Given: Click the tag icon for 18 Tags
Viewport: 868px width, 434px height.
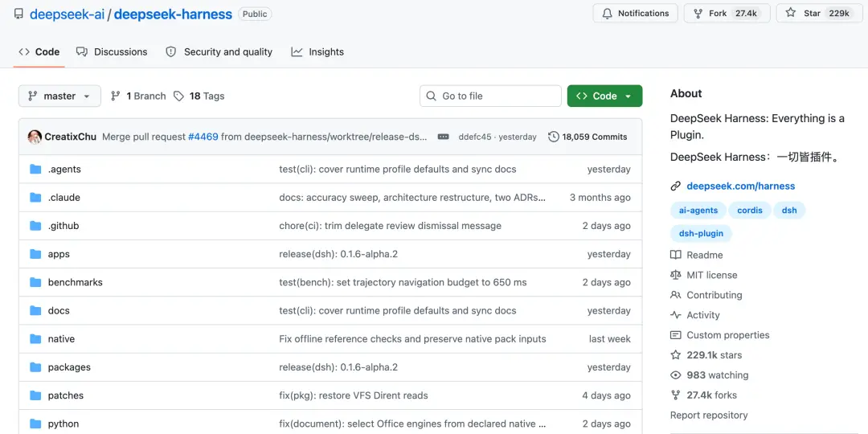Looking at the screenshot, I should [x=178, y=96].
